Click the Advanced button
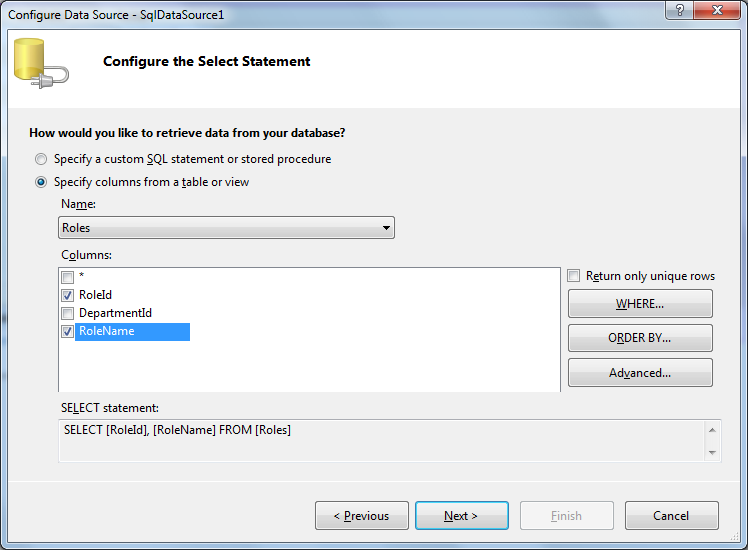 point(640,373)
